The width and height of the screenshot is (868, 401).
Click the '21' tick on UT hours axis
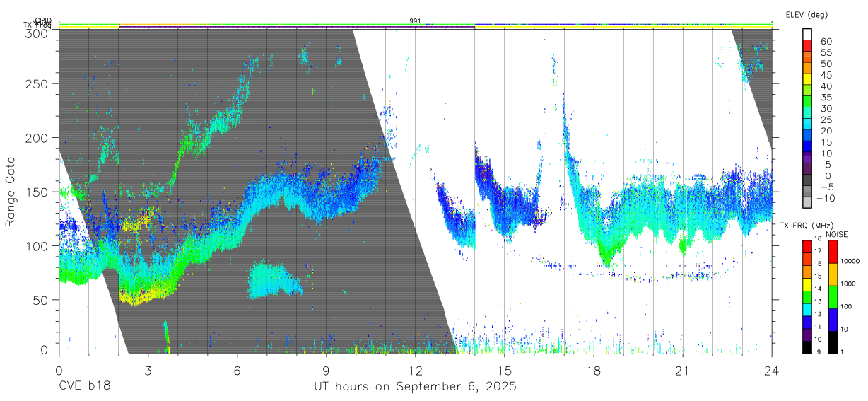[x=682, y=370]
